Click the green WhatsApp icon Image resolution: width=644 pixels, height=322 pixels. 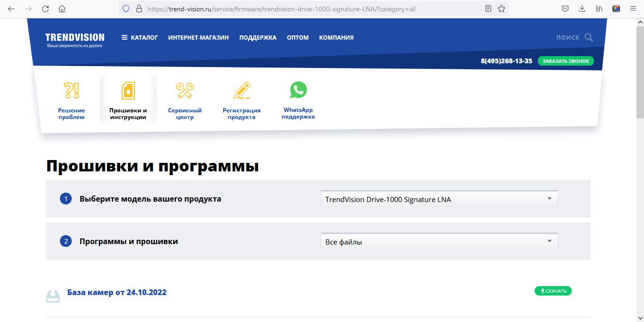[x=298, y=90]
